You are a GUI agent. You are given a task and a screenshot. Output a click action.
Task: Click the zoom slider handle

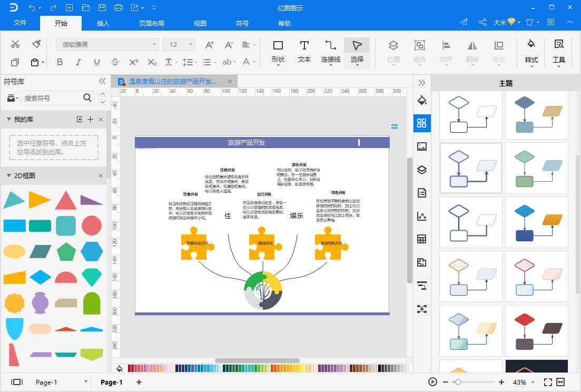tap(458, 382)
